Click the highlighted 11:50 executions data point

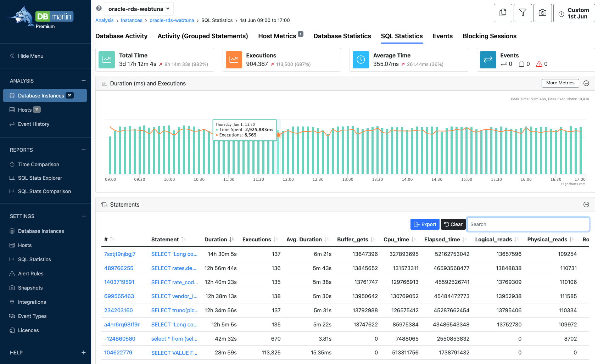(278, 135)
